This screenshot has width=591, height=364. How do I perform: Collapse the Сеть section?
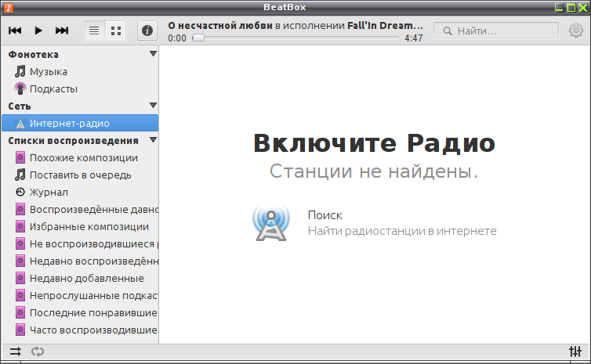pyautogui.click(x=153, y=106)
